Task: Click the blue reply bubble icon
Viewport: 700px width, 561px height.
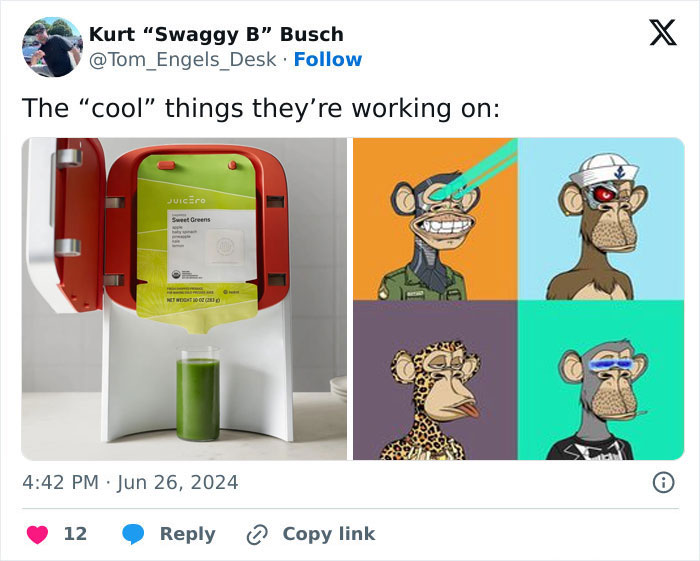Action: pyautogui.click(x=133, y=534)
